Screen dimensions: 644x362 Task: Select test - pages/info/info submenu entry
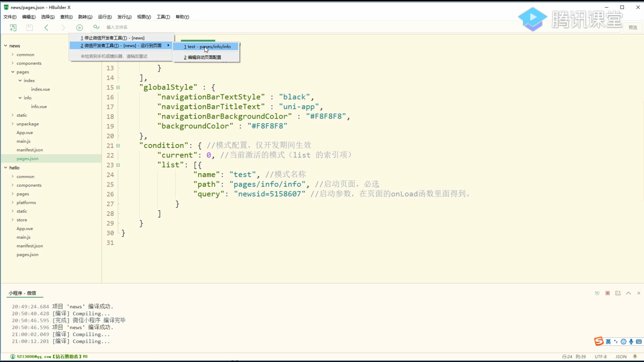[x=207, y=47]
